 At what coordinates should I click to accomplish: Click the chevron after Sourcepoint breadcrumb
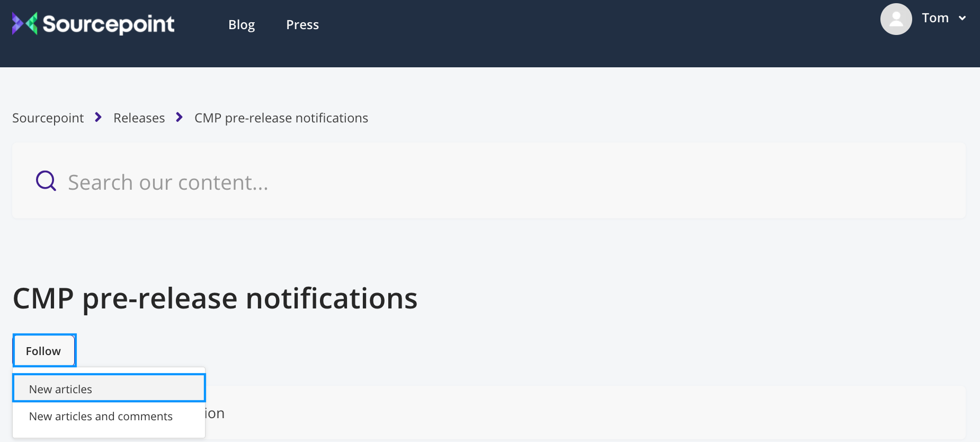[x=98, y=117]
